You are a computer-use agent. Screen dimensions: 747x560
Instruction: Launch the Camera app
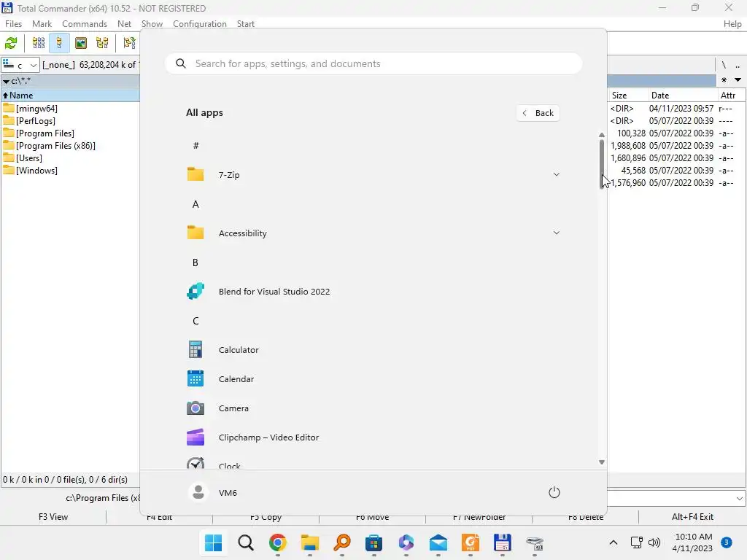[x=233, y=408]
